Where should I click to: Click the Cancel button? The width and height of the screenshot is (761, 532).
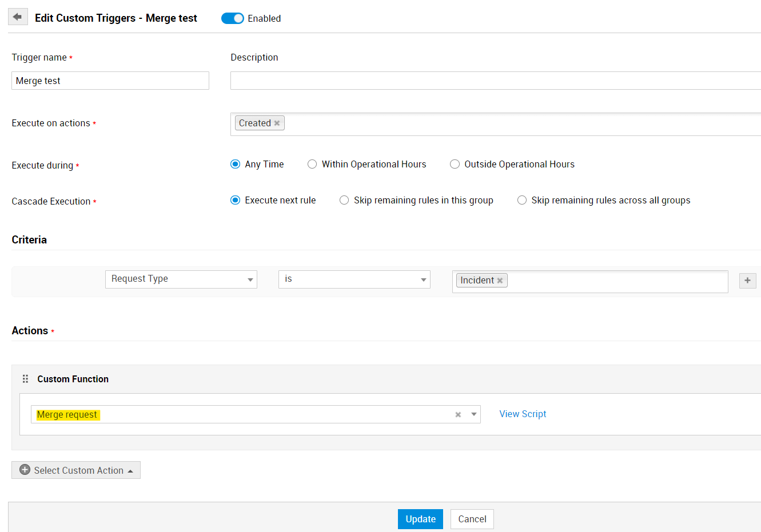(x=472, y=519)
